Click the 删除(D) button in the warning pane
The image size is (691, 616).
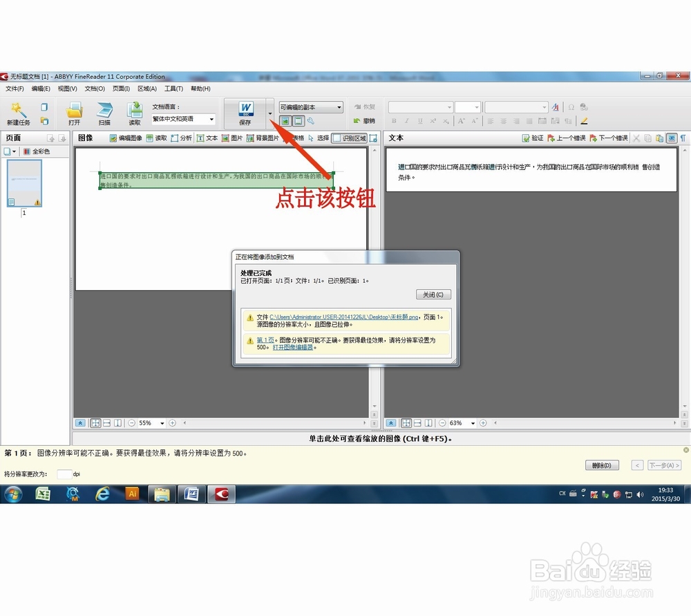pyautogui.click(x=602, y=465)
